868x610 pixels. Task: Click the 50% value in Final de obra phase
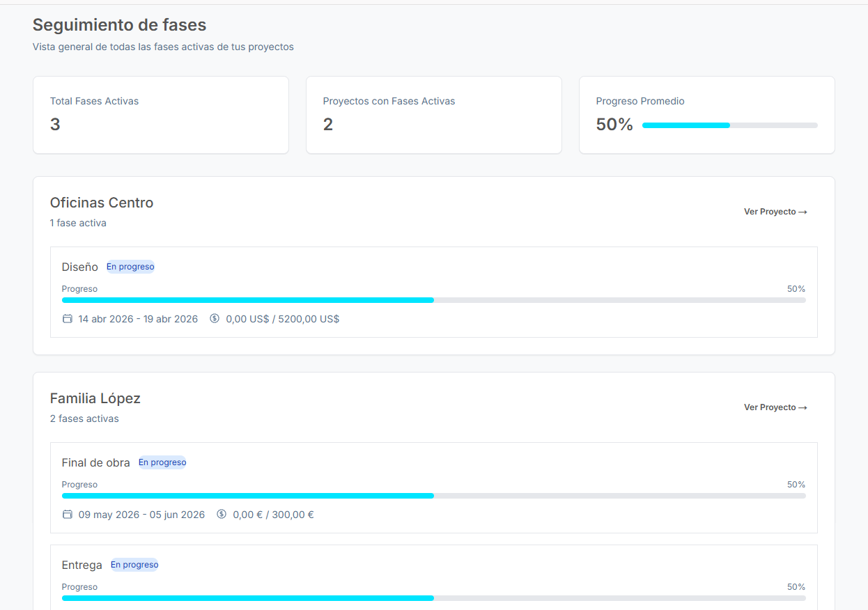coord(796,485)
